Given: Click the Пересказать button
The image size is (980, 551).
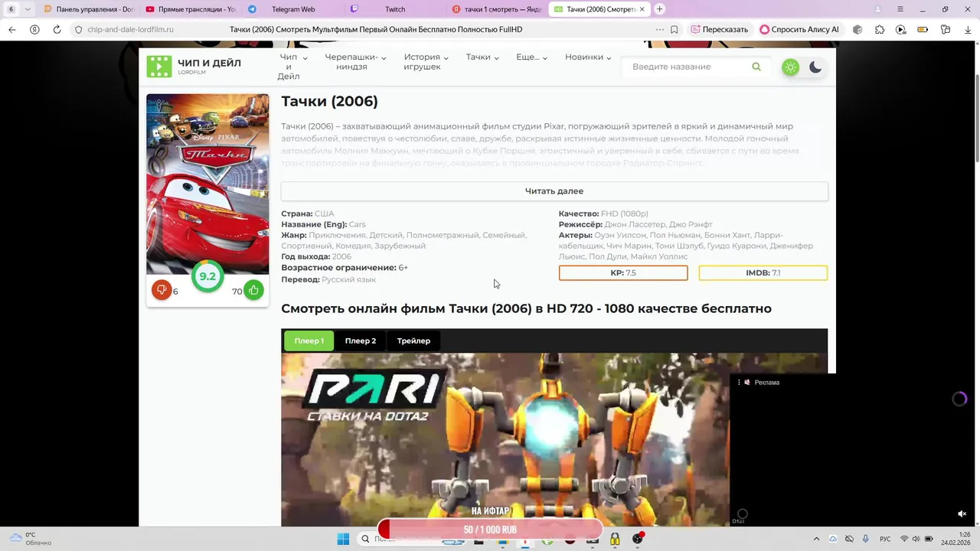Looking at the screenshot, I should (719, 29).
